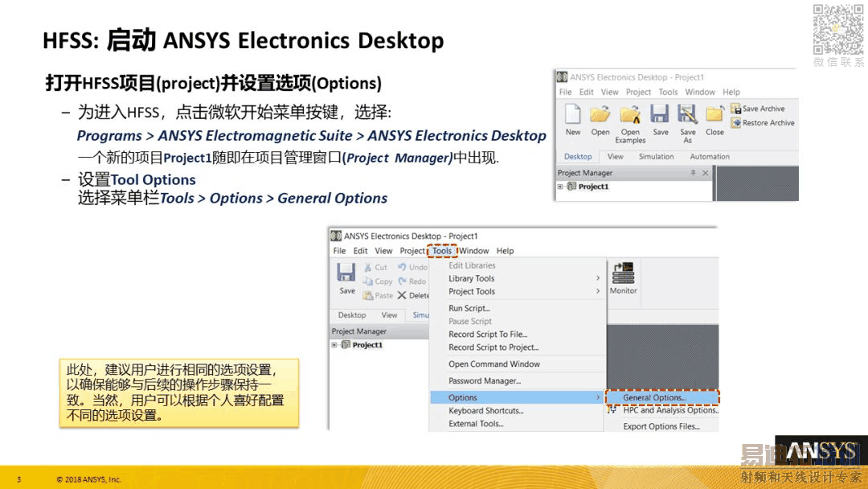
Task: Click the Save icon in lower window
Action: pos(346,272)
